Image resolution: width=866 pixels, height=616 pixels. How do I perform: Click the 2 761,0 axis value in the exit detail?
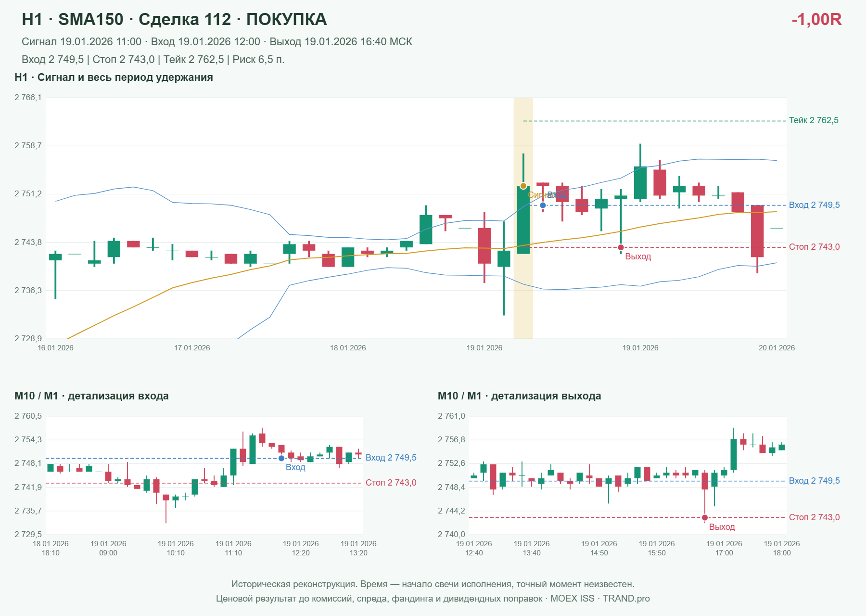pyautogui.click(x=451, y=416)
